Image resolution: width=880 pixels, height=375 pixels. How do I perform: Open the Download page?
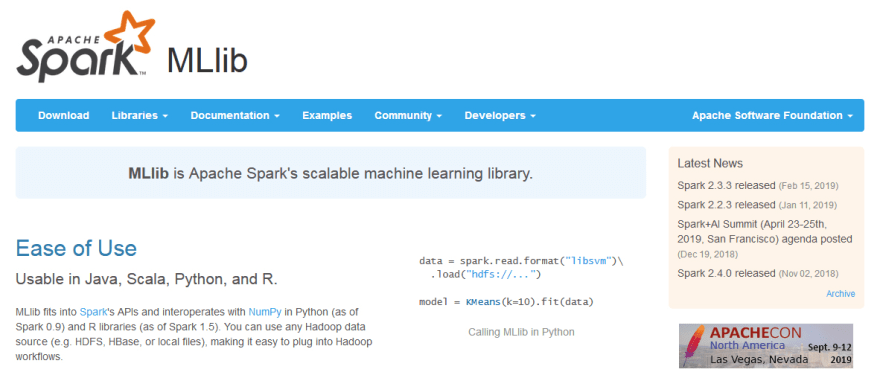coord(63,116)
